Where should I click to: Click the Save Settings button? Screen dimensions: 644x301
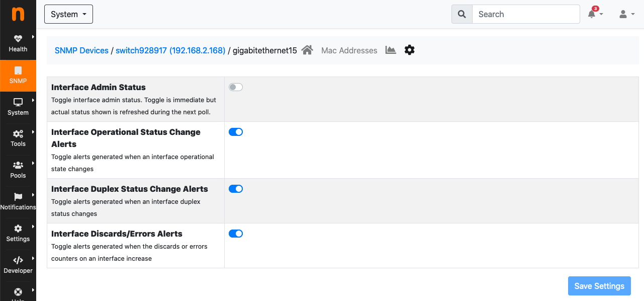click(x=599, y=286)
